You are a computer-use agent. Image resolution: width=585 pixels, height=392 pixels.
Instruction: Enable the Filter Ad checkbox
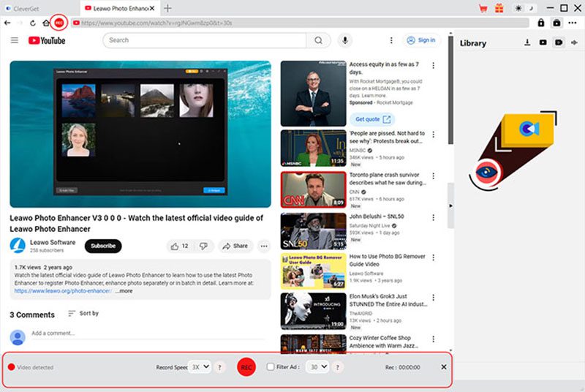(x=271, y=367)
